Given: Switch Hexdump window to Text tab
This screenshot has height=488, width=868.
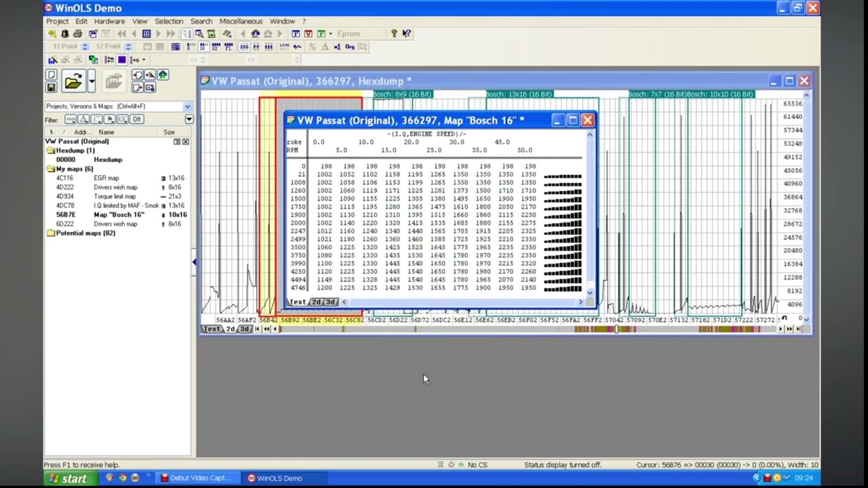Looking at the screenshot, I should (212, 329).
